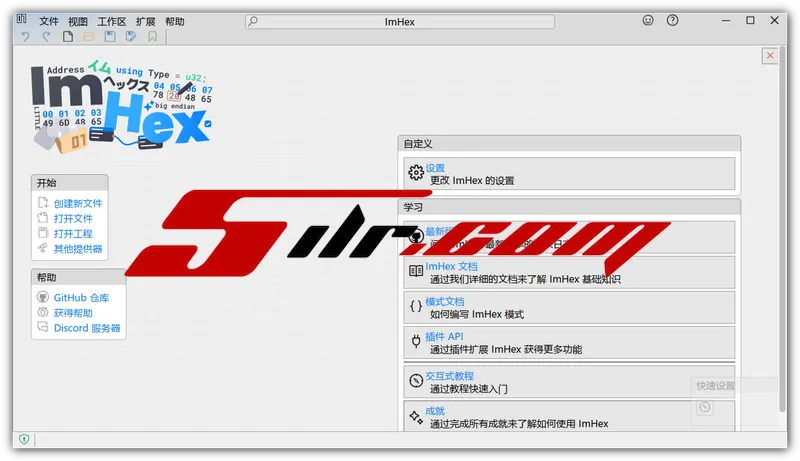Click the Save floppy disk icon
800x461 pixels.
coord(110,37)
